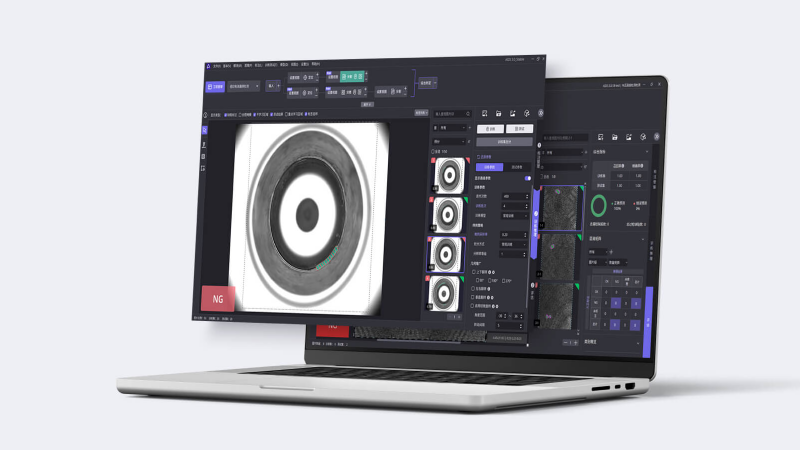Screen dimensions: 800x450
Task: Open the first menu in the menu bar
Action: pos(212,63)
